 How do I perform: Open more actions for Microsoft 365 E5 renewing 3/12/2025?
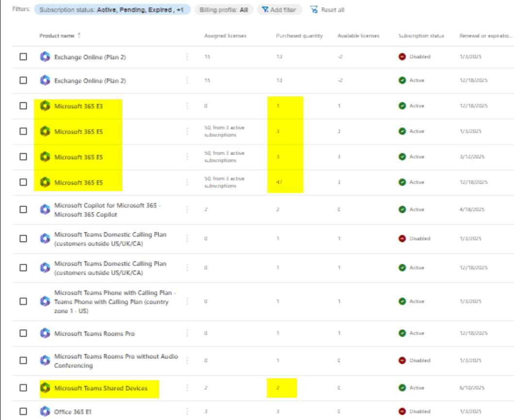pyautogui.click(x=187, y=157)
